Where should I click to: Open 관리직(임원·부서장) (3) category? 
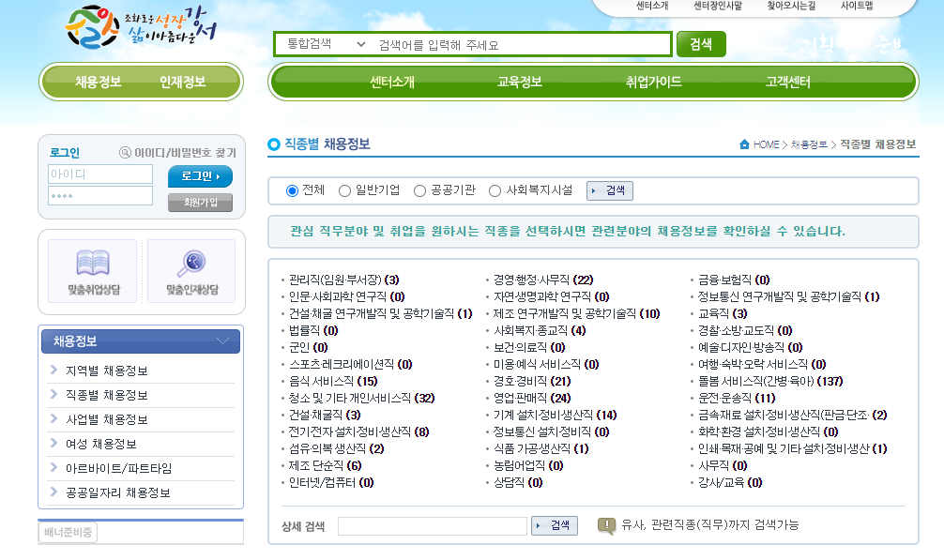(x=343, y=280)
